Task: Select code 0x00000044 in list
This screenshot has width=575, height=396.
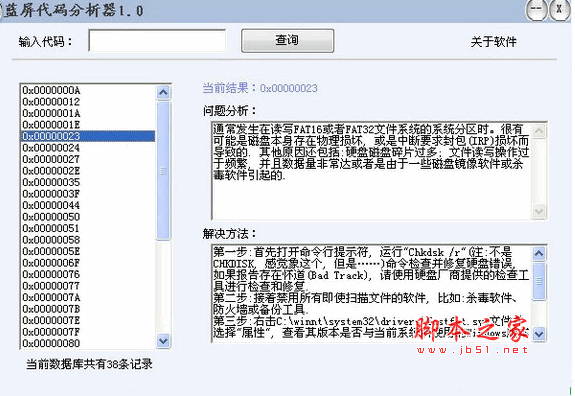Action: click(88, 205)
